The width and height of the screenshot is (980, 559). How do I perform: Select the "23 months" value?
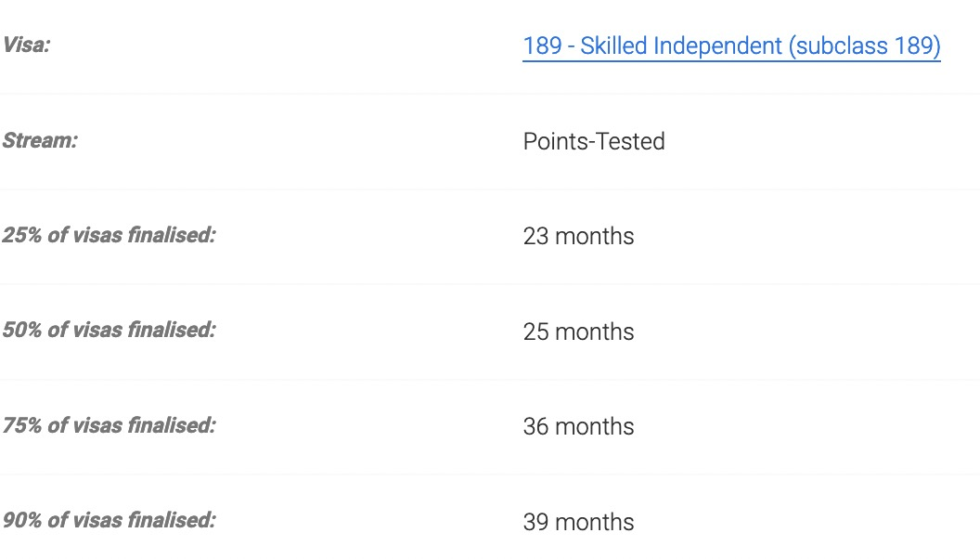[578, 237]
